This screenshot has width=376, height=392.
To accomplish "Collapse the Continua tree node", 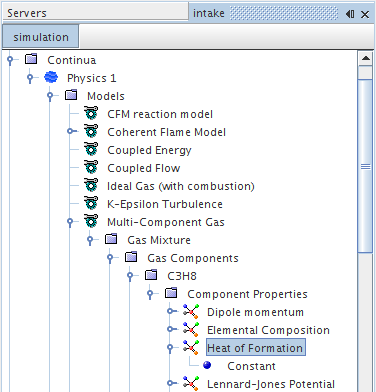I will (x=10, y=60).
